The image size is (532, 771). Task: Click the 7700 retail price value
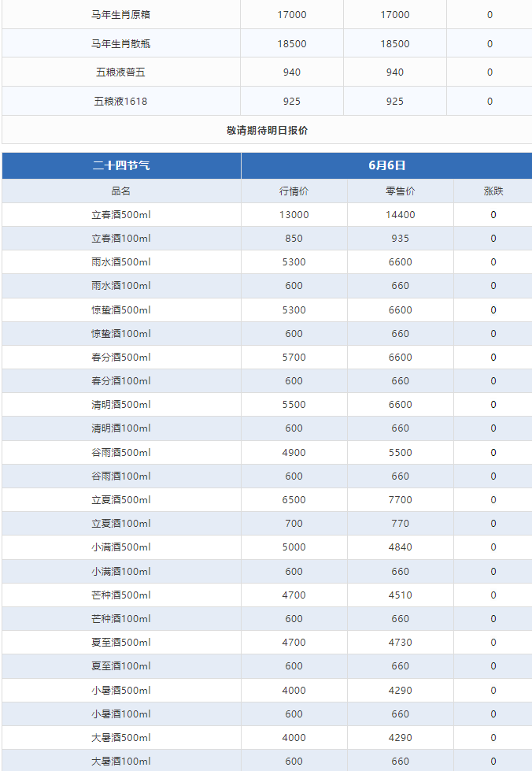click(401, 500)
